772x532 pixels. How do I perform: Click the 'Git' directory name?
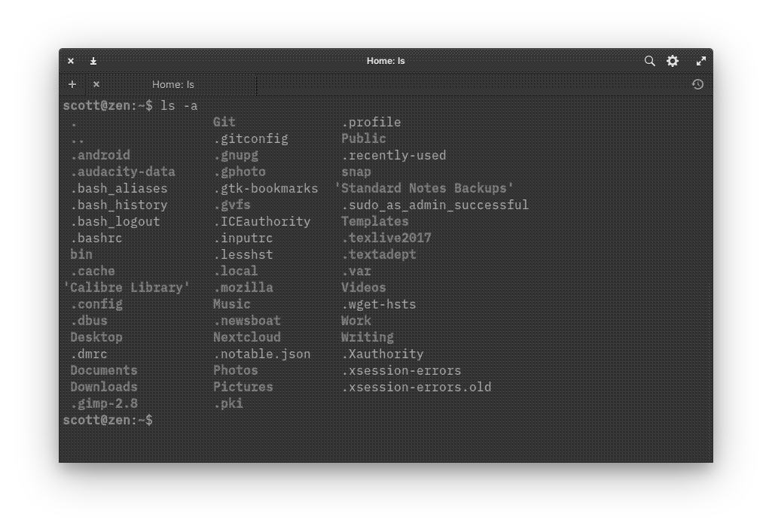point(224,122)
